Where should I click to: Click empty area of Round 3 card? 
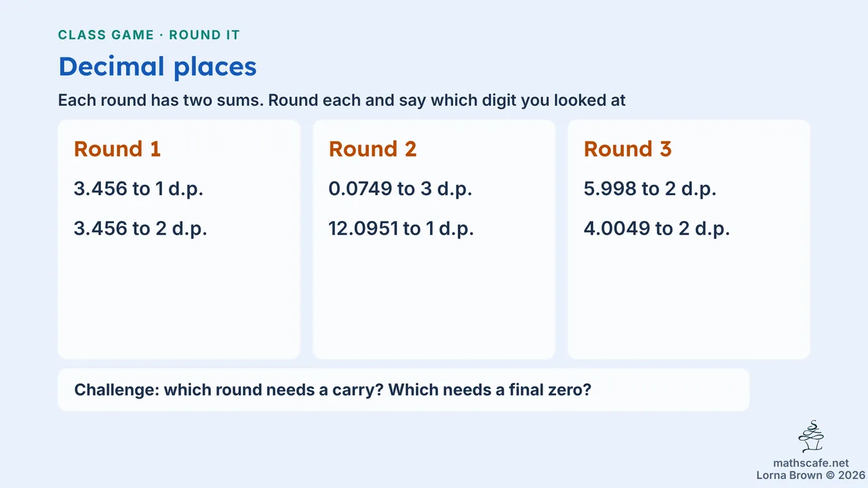[x=689, y=298]
